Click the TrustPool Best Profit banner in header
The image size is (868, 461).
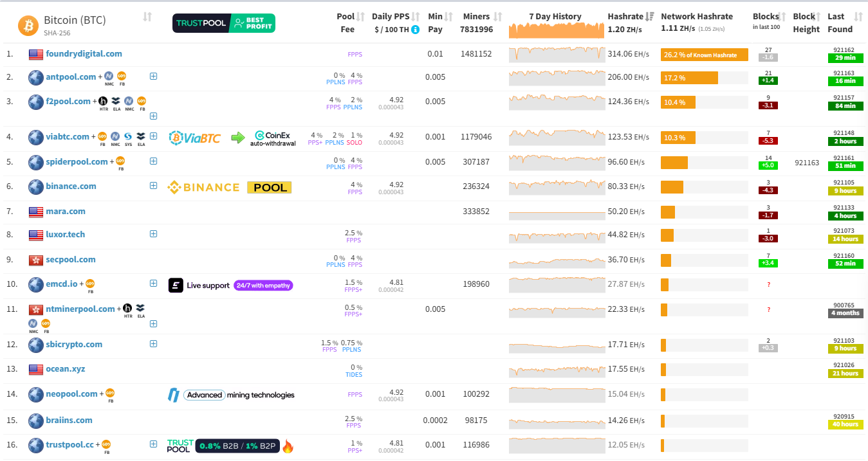point(224,23)
